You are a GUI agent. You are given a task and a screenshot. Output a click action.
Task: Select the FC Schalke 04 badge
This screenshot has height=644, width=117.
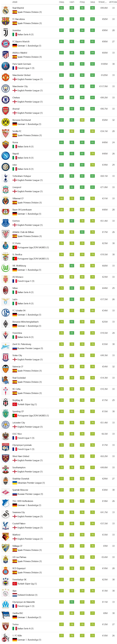click(x=5, y=312)
